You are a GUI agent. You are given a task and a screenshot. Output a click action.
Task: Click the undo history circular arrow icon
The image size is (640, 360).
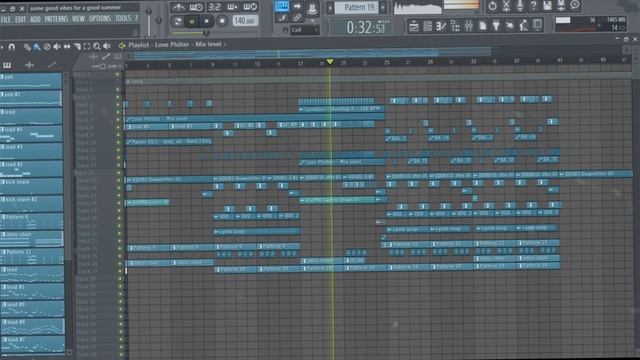pos(492,6)
